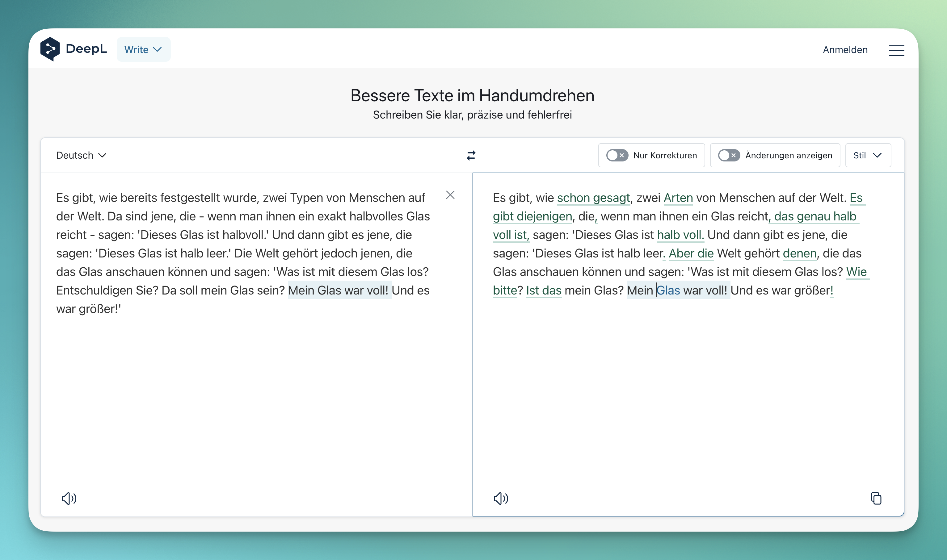Select underlined 'Aber die' suggestion
947x560 pixels.
tap(691, 253)
